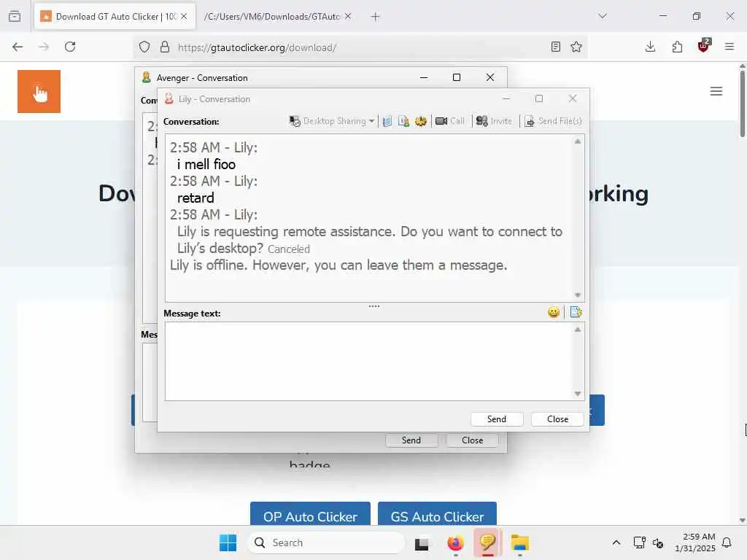
Task: Open the emoticon smiley picker
Action: (553, 312)
